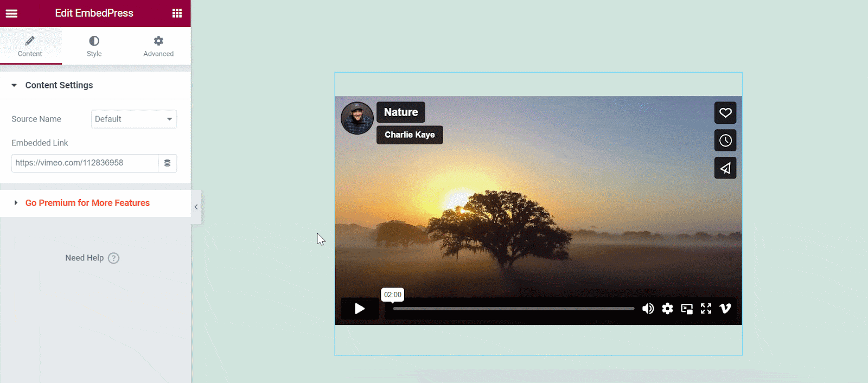Open the Source Name dropdown

coord(134,119)
